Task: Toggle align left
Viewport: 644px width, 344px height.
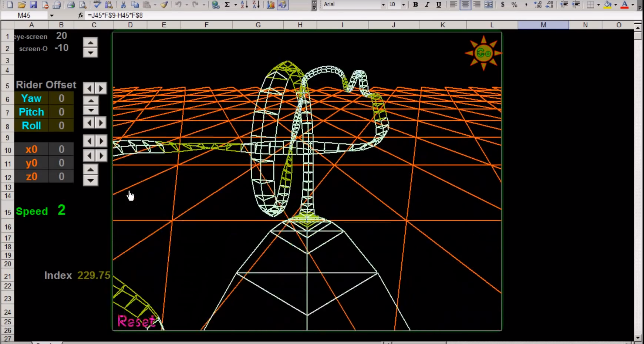Action: (x=454, y=5)
